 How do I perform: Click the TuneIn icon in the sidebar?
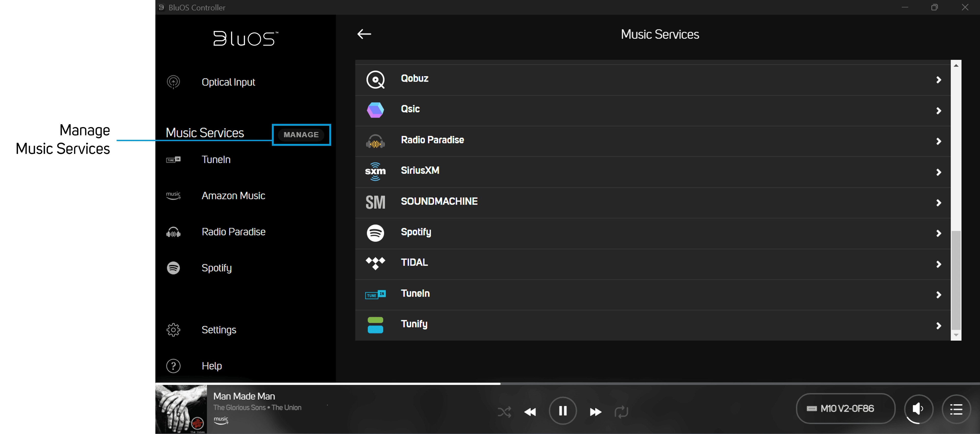click(x=174, y=159)
